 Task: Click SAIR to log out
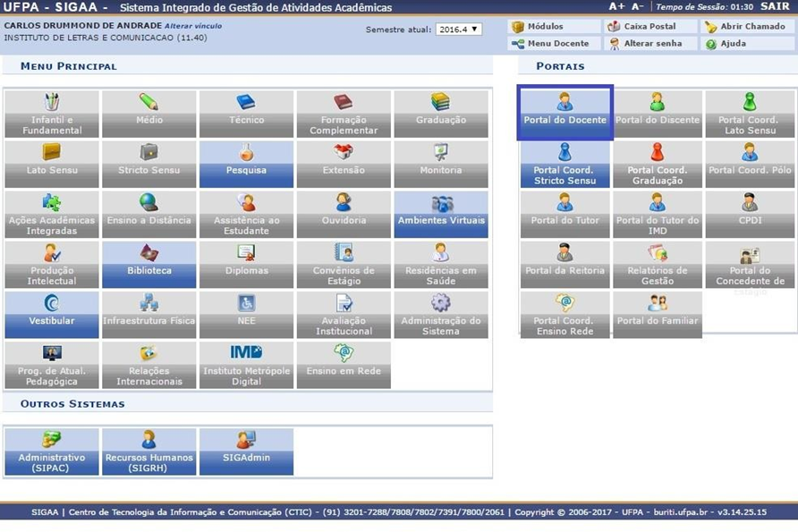(x=775, y=6)
